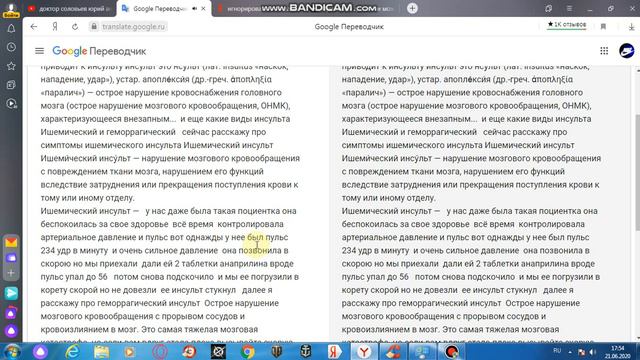Image resolution: width=640 pixels, height=360 pixels.
Task: Switch input language via RU indicator
Action: click(x=557, y=351)
